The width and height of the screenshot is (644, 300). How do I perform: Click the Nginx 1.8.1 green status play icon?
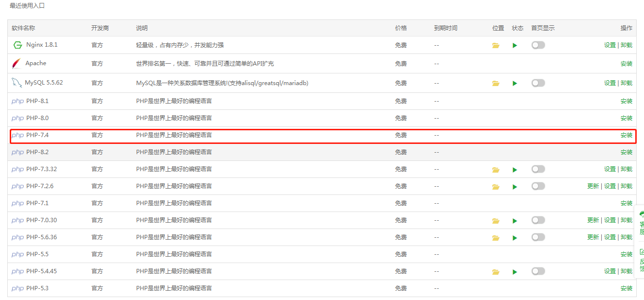click(x=515, y=45)
